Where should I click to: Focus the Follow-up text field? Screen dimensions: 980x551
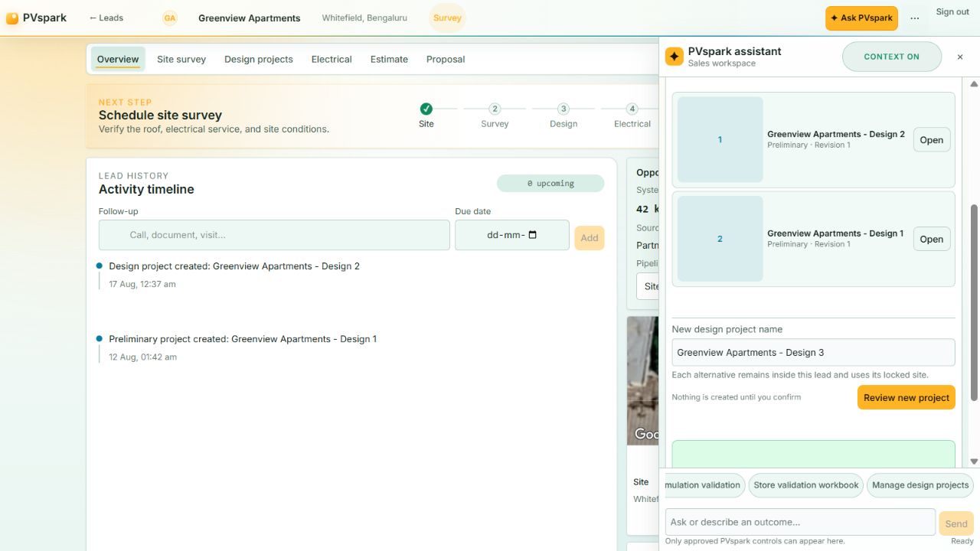click(274, 235)
